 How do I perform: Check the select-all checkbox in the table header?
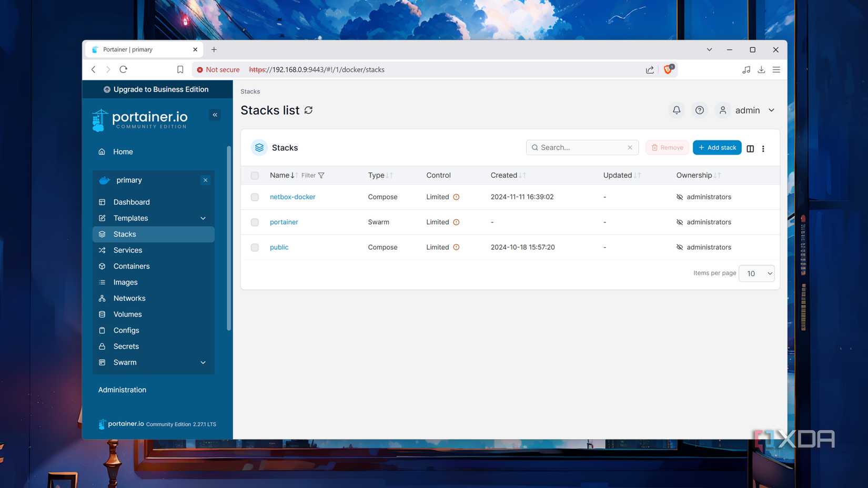coord(255,175)
